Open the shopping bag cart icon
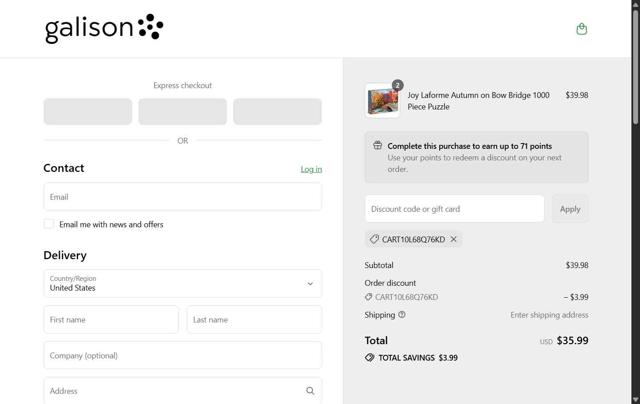This screenshot has width=640, height=404. (x=582, y=29)
